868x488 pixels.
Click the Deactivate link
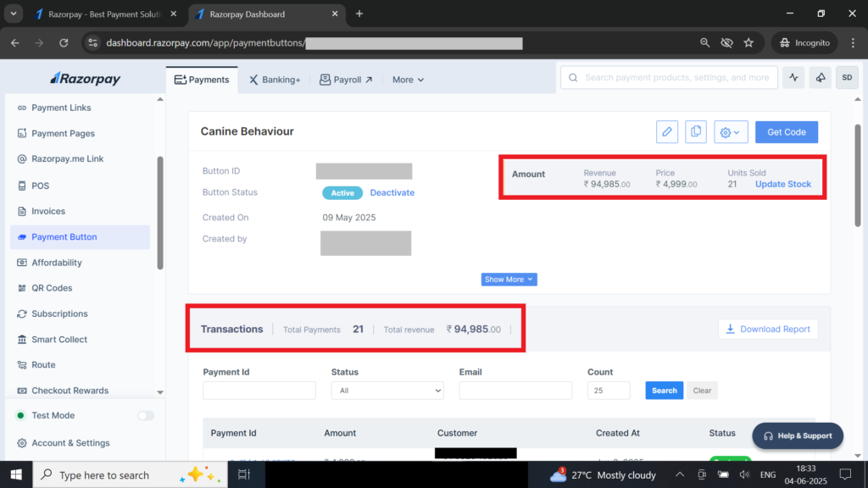click(x=392, y=192)
